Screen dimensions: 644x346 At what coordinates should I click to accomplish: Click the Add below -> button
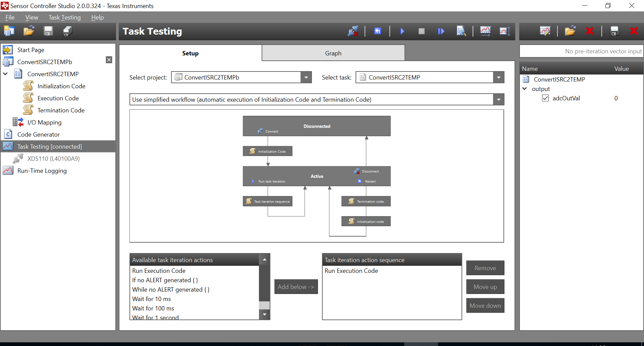[296, 287]
